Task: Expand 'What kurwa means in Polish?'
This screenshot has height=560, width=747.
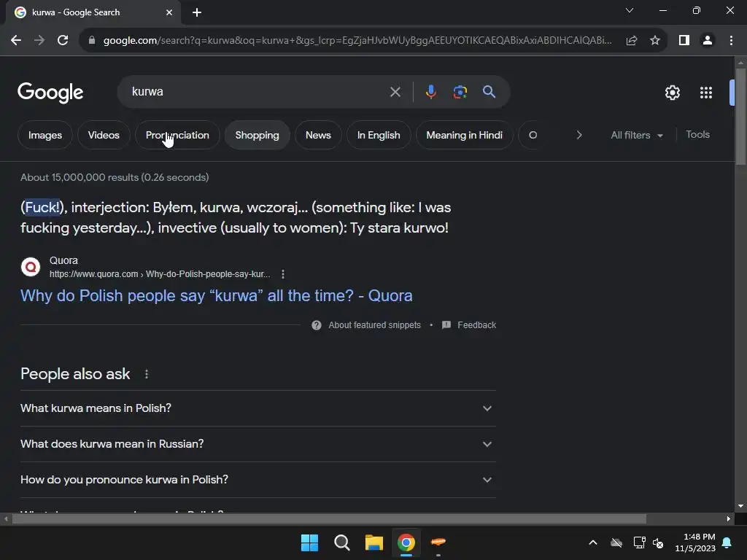Action: coord(258,408)
